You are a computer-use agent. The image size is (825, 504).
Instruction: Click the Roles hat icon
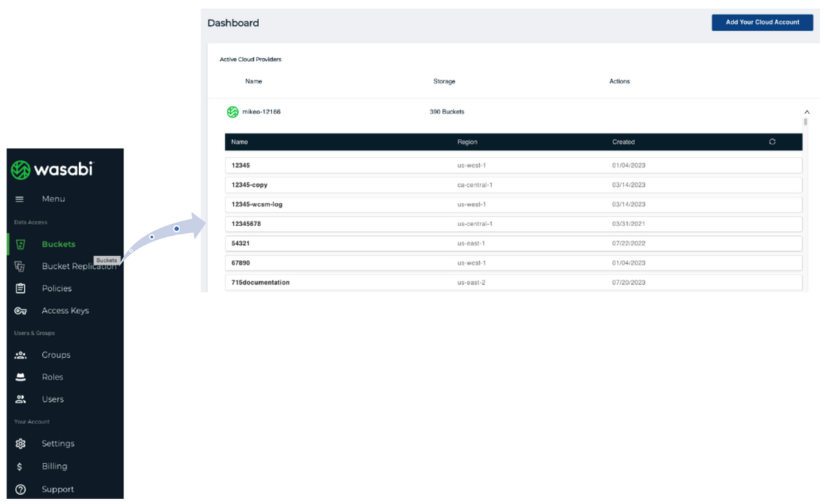(x=21, y=377)
